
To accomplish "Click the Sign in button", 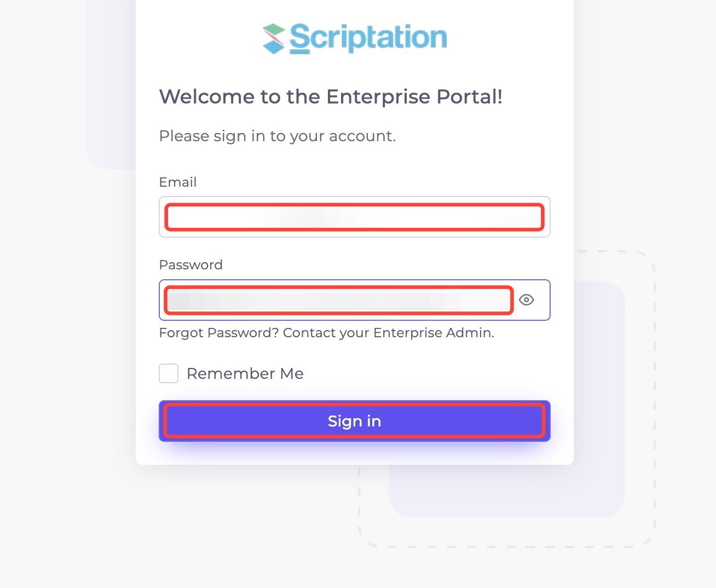I will coord(355,421).
